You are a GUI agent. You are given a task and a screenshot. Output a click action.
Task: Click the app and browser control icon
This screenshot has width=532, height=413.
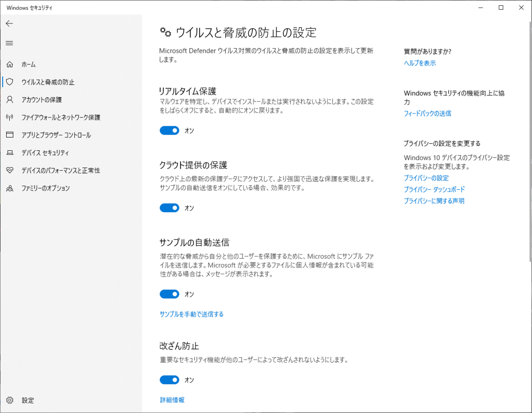(10, 135)
